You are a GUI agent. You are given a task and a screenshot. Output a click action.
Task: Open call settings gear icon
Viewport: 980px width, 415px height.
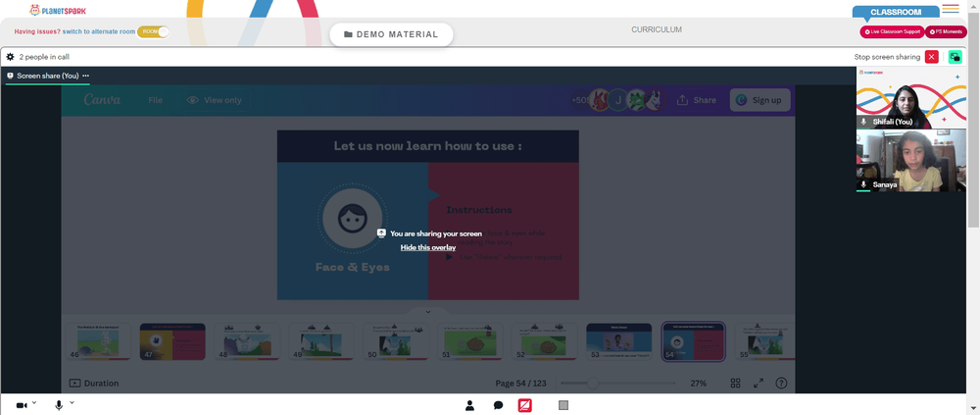point(10,57)
